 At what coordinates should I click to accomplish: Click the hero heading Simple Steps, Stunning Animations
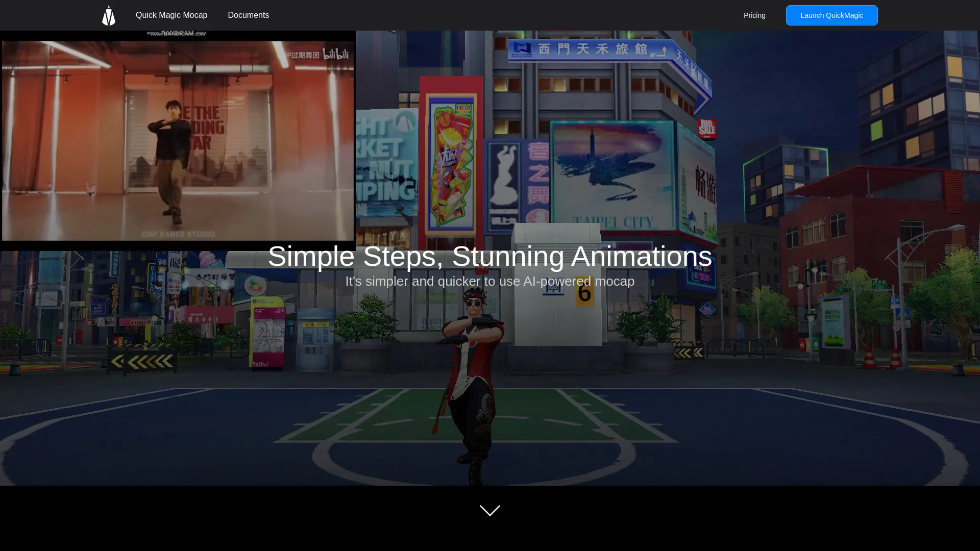489,256
